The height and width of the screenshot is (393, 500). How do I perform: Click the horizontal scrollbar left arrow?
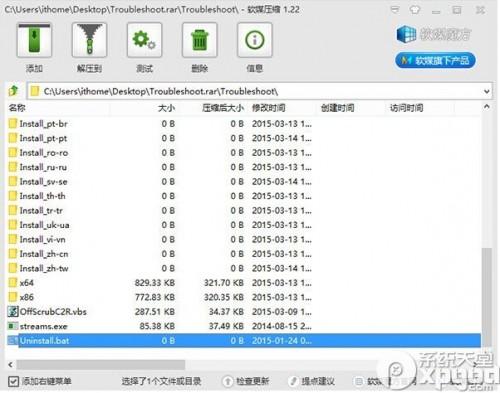(x=10, y=365)
